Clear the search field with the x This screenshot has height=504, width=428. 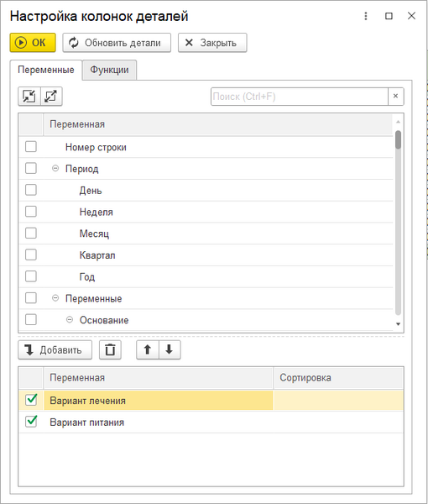(395, 96)
